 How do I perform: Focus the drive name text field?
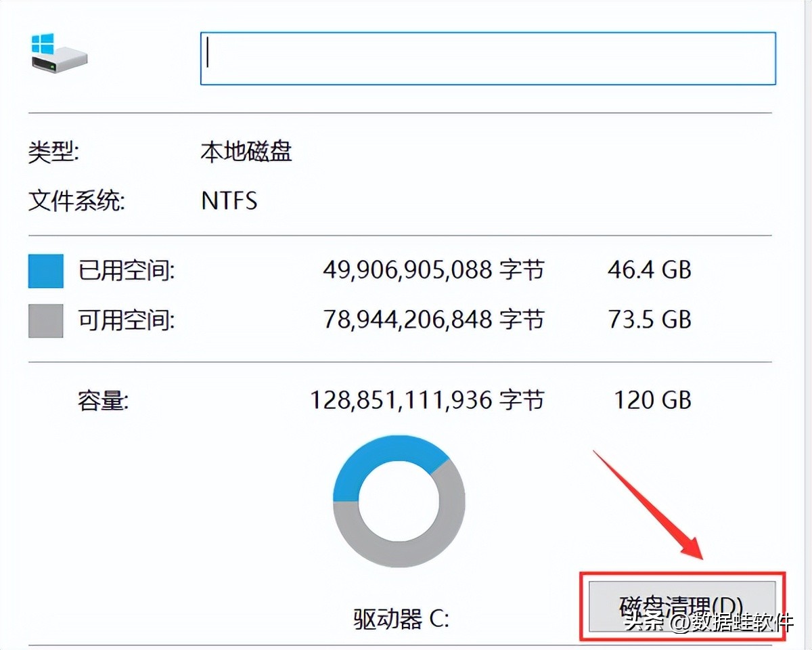point(488,58)
